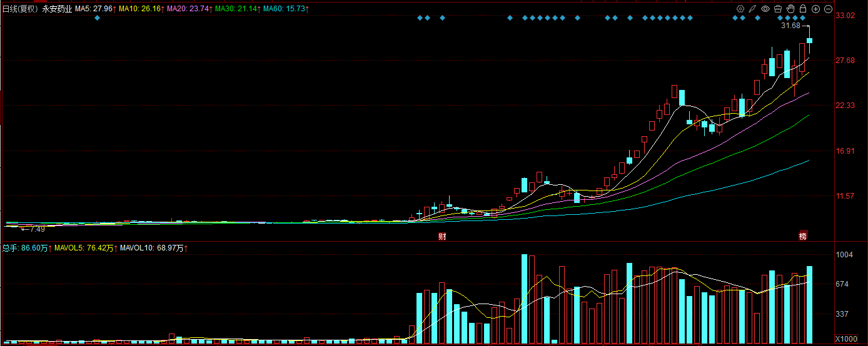Toggle the chart lock icon
Viewport: 868px width, 346px height.
coord(803,9)
